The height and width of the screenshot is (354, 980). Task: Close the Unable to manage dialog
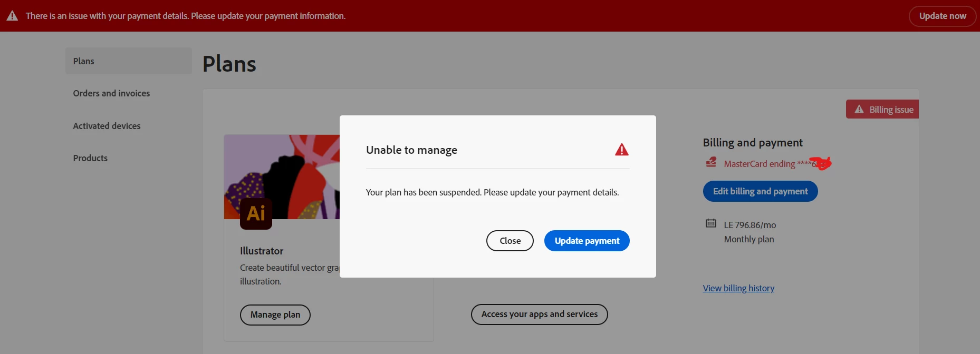(x=510, y=241)
